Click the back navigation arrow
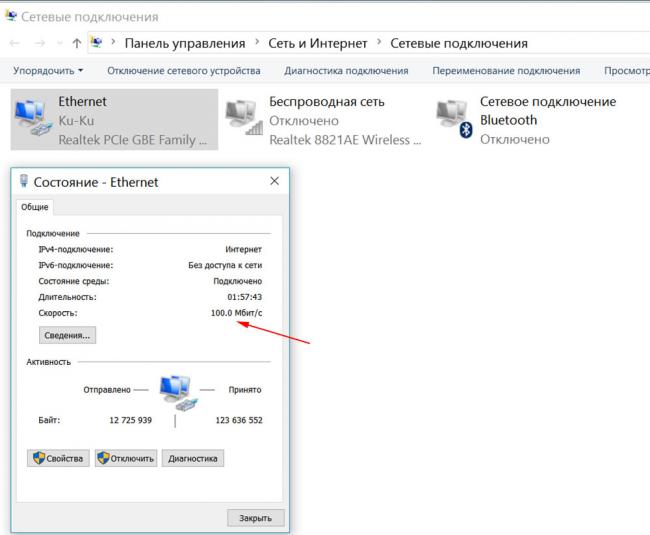Screen dimensions: 650x535 coord(14,44)
